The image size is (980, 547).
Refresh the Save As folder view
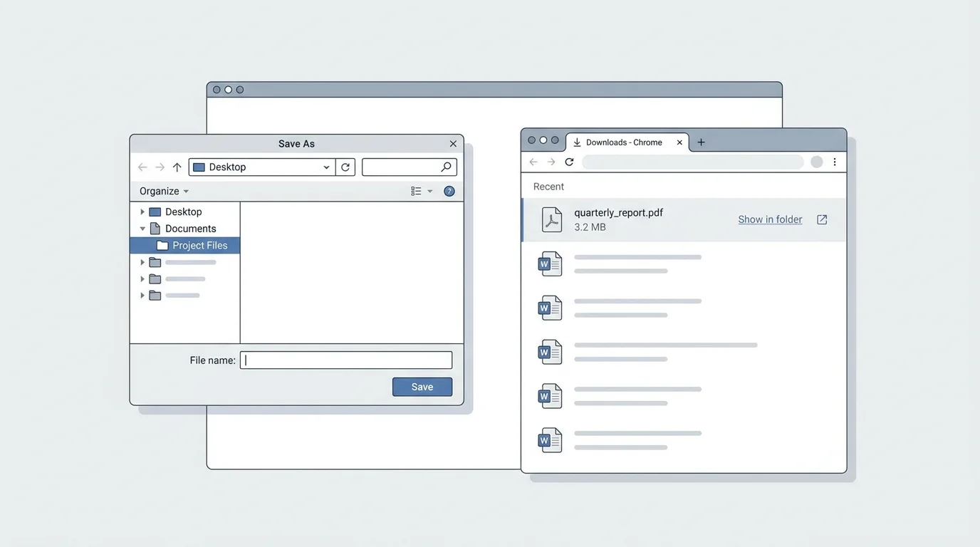point(345,167)
